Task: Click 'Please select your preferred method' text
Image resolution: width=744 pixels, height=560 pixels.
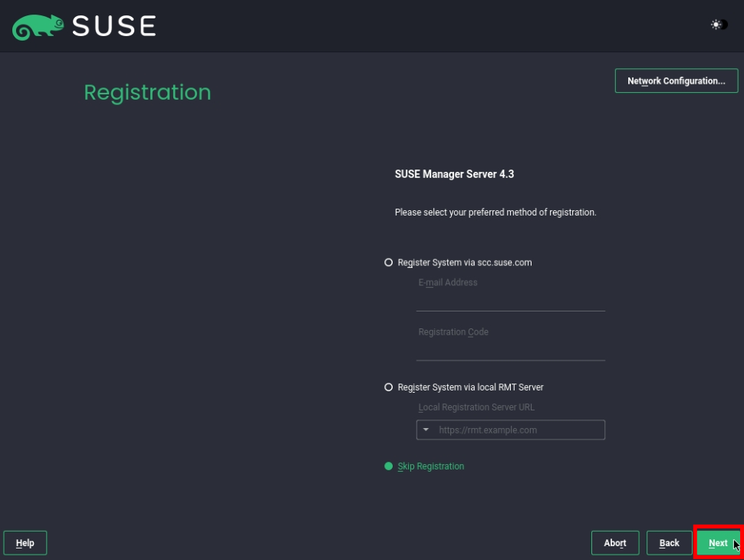Action: [495, 212]
